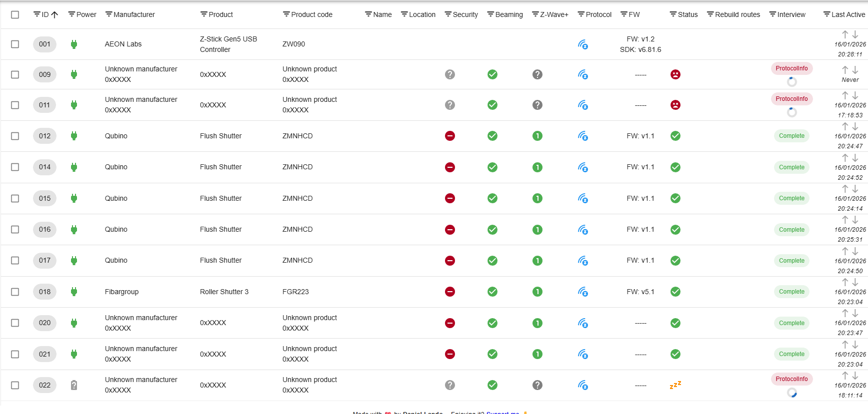Click the beaming green checkmark for node 014
Screen dimensions: 868x414
(x=492, y=167)
